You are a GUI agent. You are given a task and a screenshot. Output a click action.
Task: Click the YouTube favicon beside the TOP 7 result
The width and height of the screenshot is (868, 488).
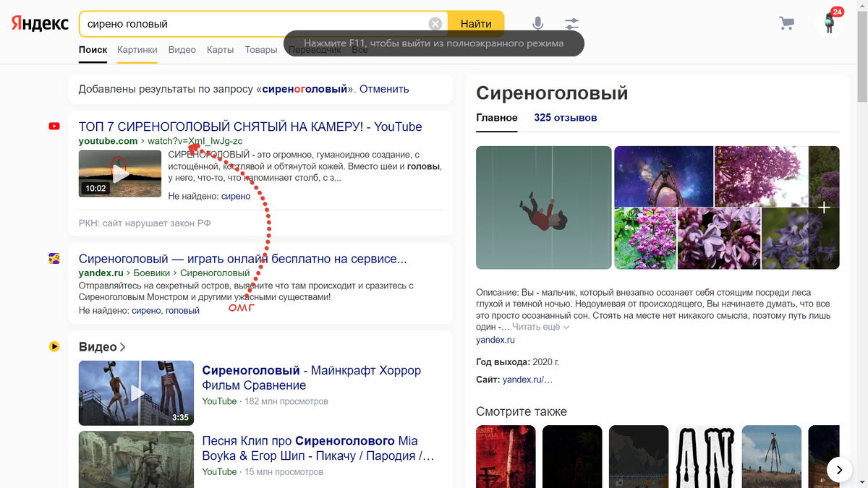pos(54,127)
